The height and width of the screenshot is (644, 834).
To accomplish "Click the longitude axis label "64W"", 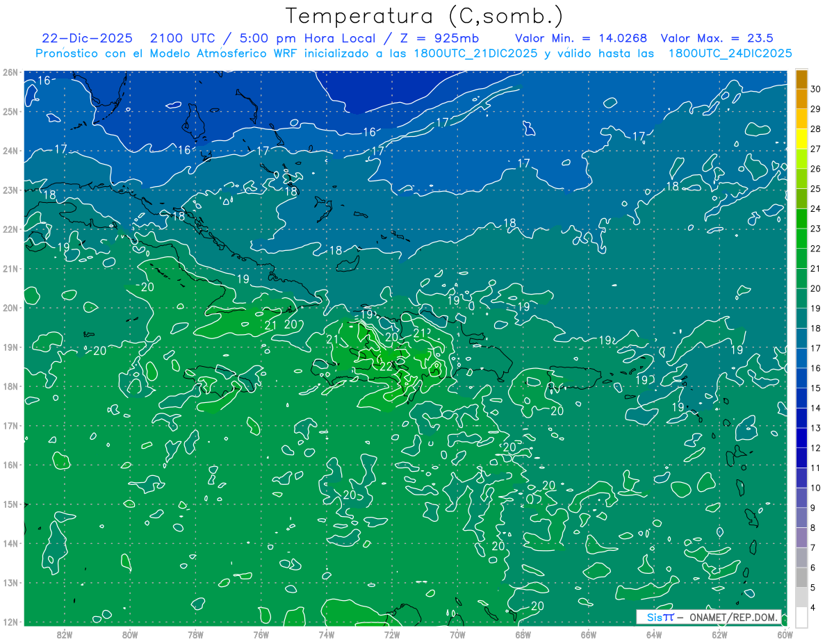I will tap(654, 634).
